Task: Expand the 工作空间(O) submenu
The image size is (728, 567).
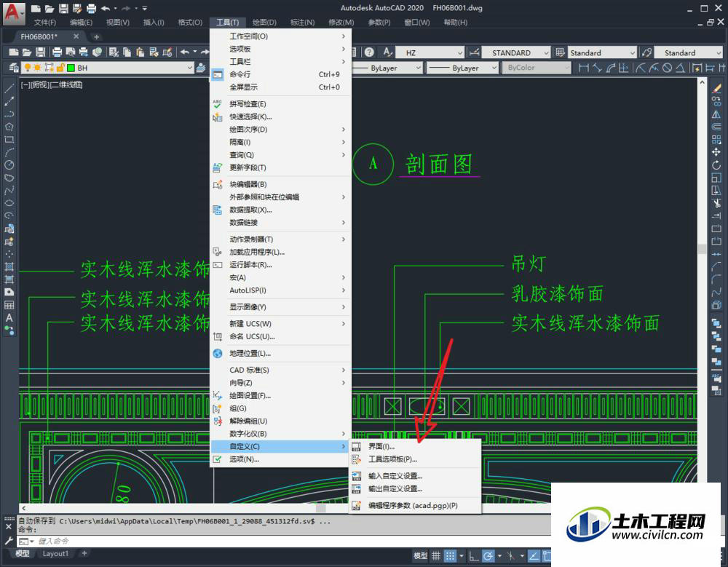Action: click(280, 36)
